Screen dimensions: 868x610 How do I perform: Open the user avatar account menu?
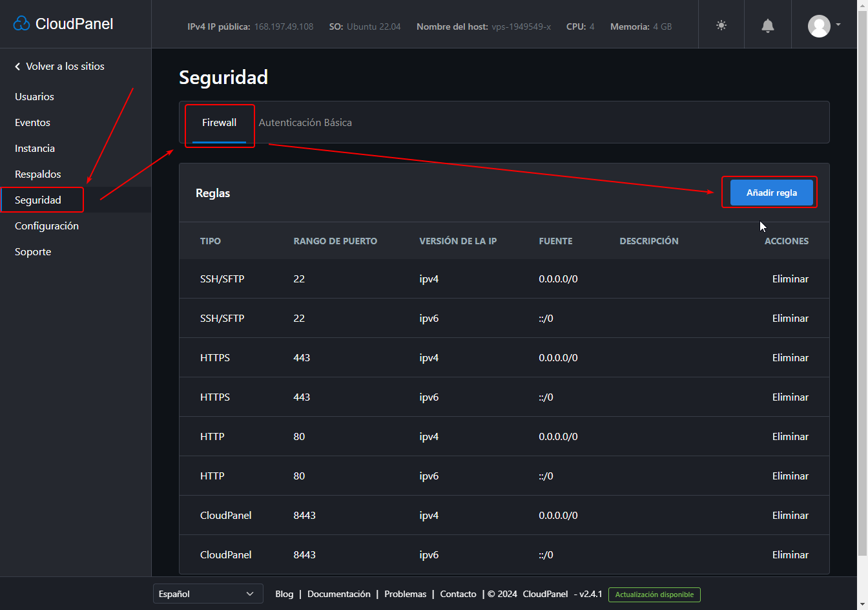tap(819, 26)
